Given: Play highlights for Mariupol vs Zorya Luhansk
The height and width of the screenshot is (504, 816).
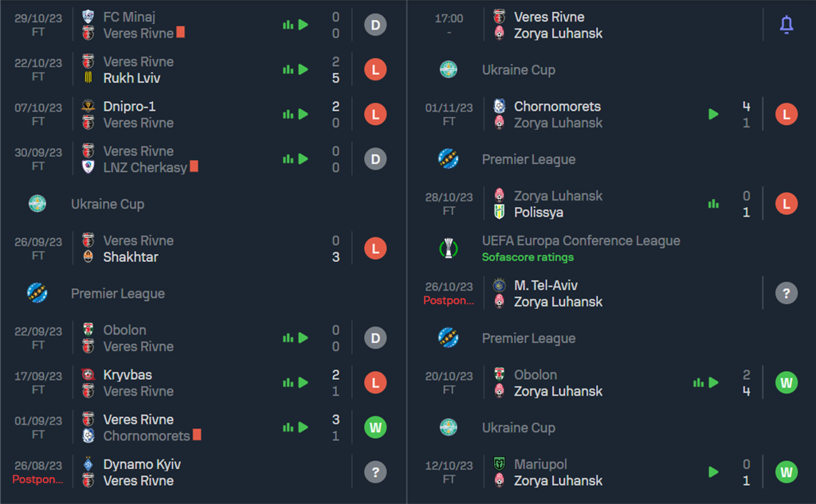Looking at the screenshot, I should point(713,472).
